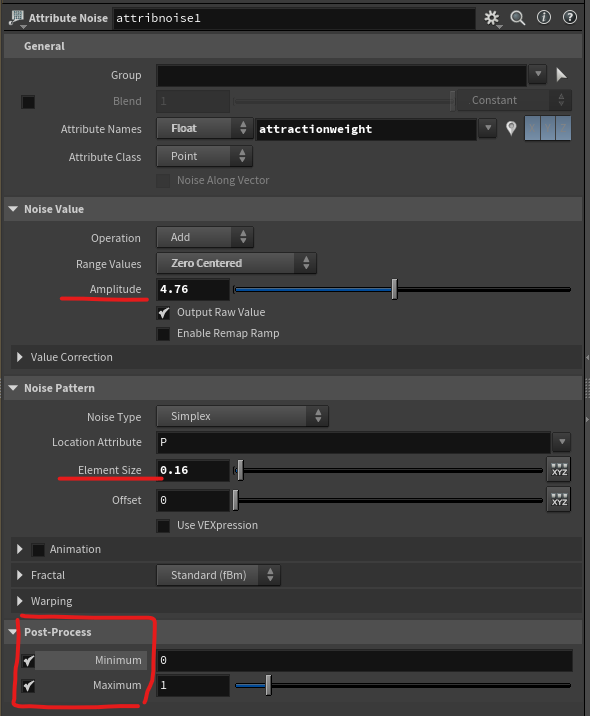Click the Blend slider track
The image size is (590, 716).
(x=343, y=101)
